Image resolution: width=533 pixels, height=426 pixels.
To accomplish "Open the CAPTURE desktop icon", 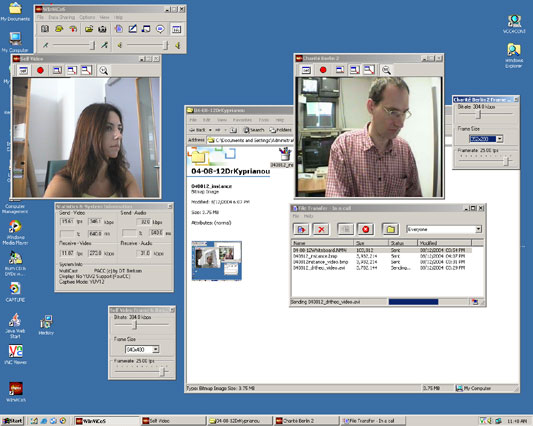I will tap(15, 292).
